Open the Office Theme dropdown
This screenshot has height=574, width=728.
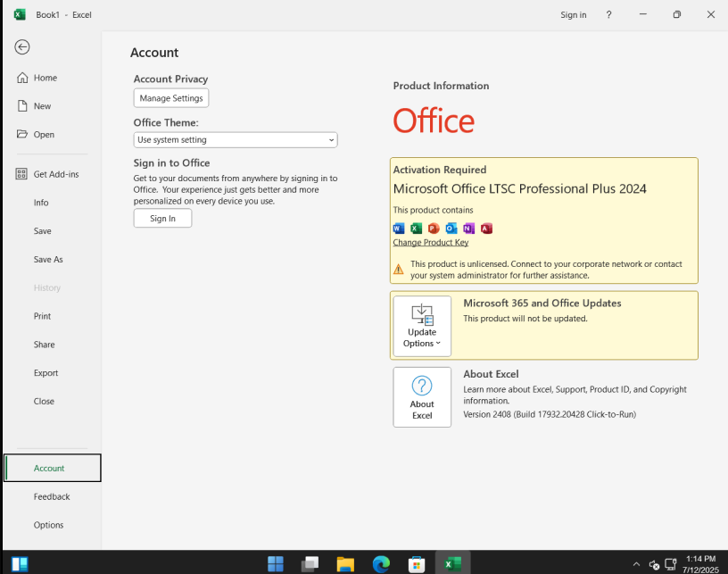click(236, 140)
